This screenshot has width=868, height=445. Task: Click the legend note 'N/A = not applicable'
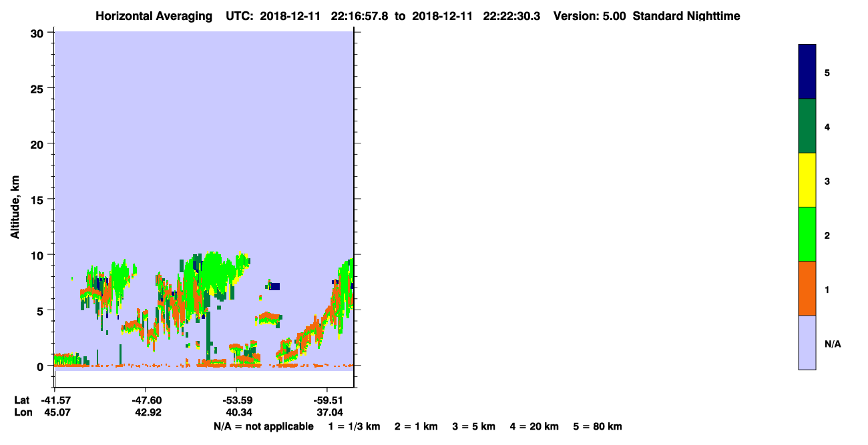[x=263, y=426]
